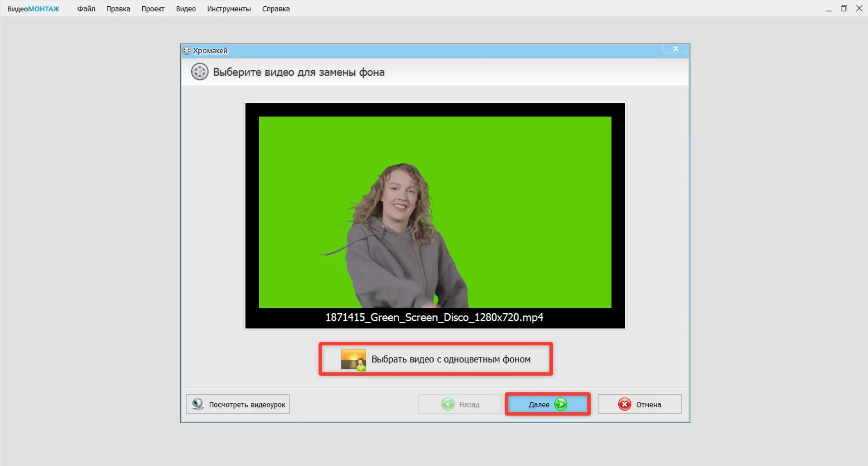Click the green screen video preview
Viewport: 868px width, 466px height.
tap(435, 212)
